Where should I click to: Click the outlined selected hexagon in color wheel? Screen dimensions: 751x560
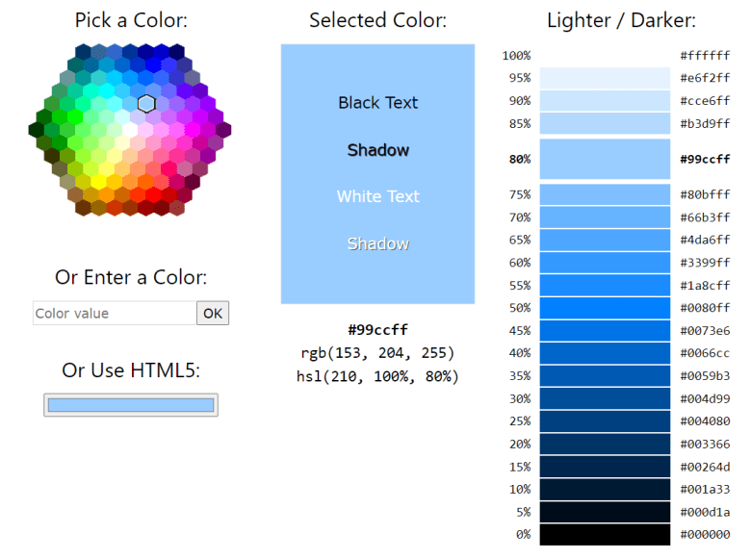coord(146,103)
